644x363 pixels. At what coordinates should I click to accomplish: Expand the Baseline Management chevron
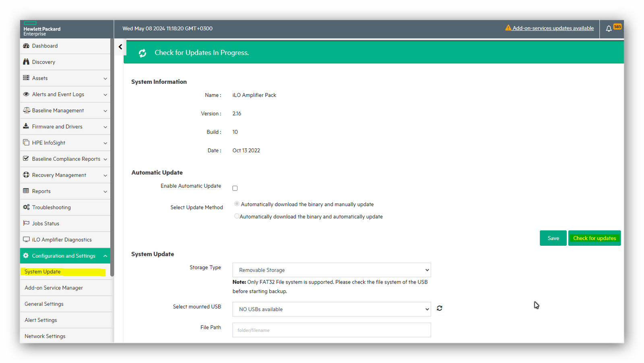[x=105, y=111]
